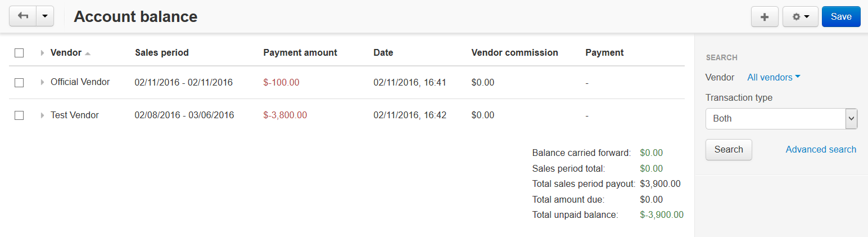Click the Account balance page title
Image resolution: width=868 pixels, height=237 pixels.
pos(135,16)
